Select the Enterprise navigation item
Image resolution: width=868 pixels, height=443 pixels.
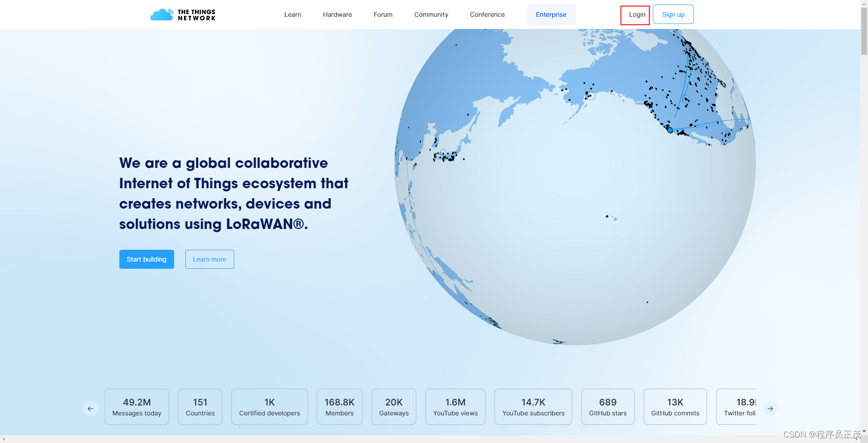pyautogui.click(x=551, y=14)
